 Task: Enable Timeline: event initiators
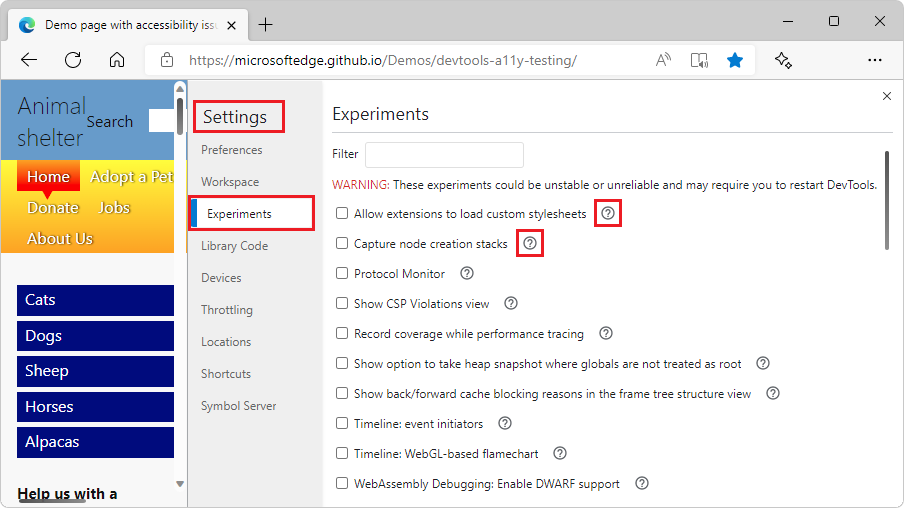click(x=342, y=423)
